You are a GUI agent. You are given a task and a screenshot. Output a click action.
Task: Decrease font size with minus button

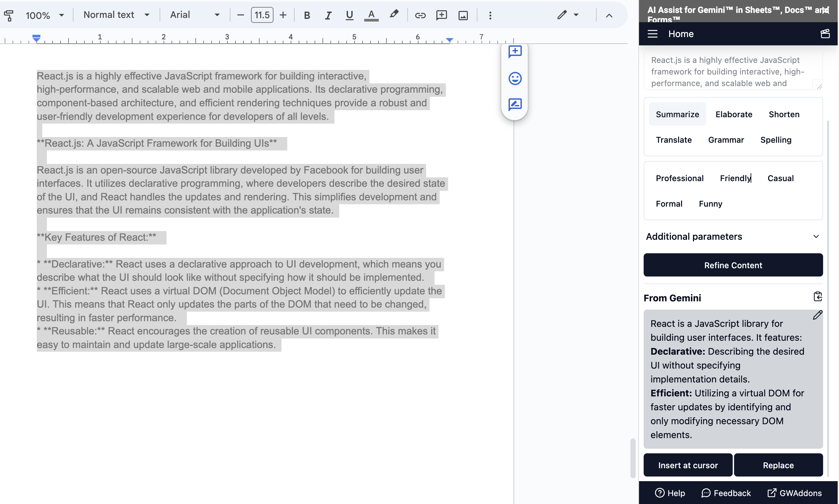(x=240, y=15)
